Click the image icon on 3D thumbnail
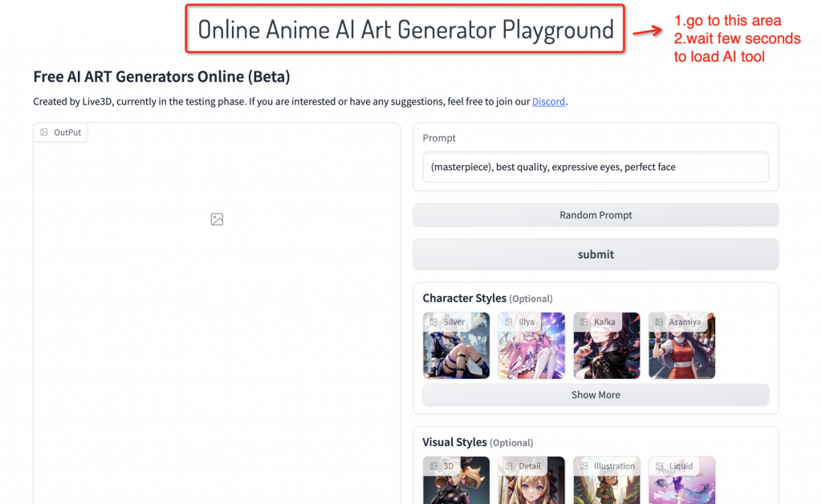 (433, 465)
